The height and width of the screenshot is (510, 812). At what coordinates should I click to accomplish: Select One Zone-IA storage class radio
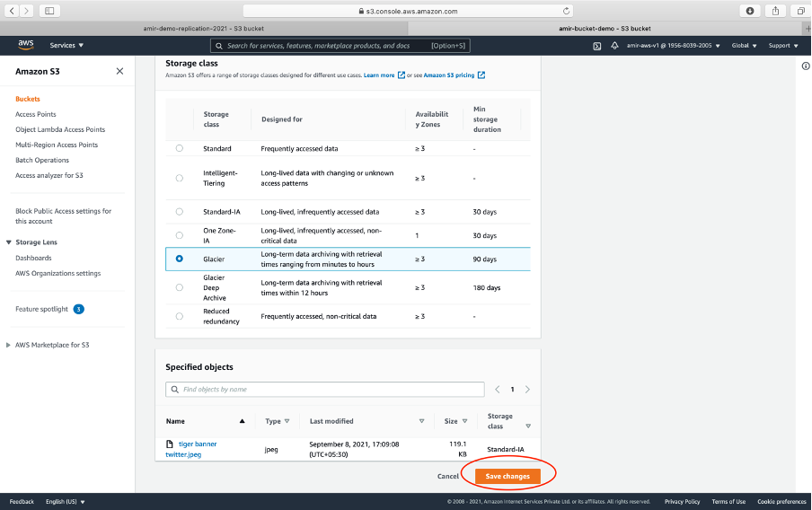(179, 235)
